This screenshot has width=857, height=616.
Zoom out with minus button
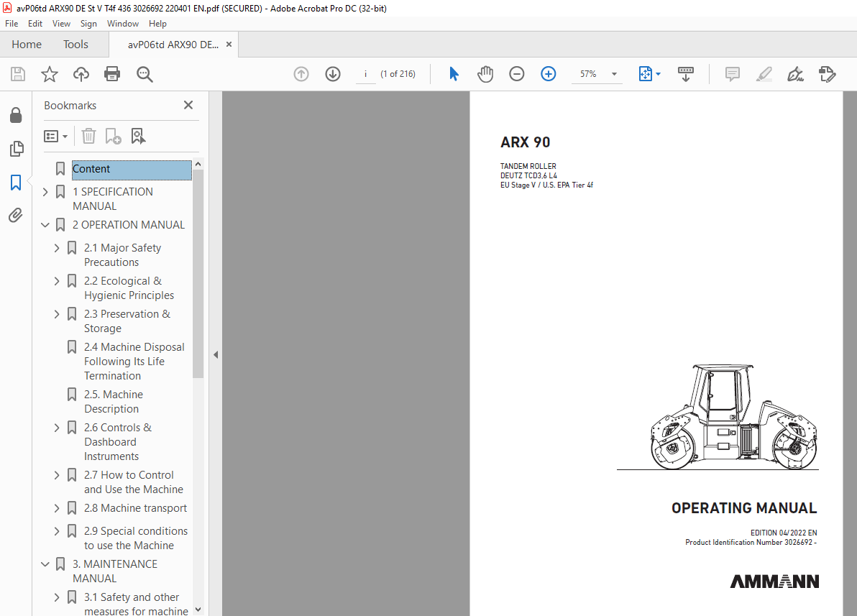point(516,74)
